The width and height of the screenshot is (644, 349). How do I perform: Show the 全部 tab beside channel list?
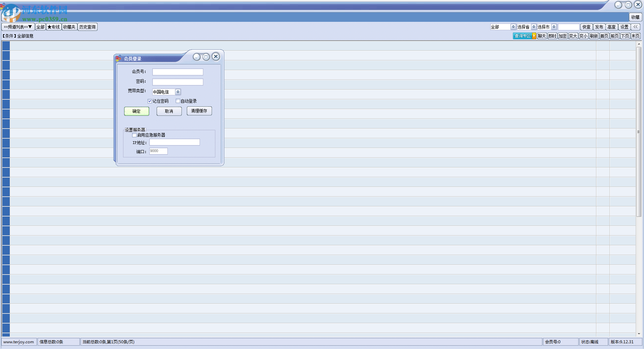(40, 27)
